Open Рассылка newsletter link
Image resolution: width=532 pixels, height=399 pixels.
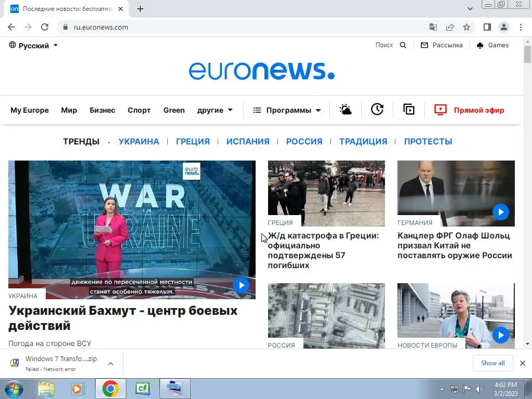click(x=442, y=45)
